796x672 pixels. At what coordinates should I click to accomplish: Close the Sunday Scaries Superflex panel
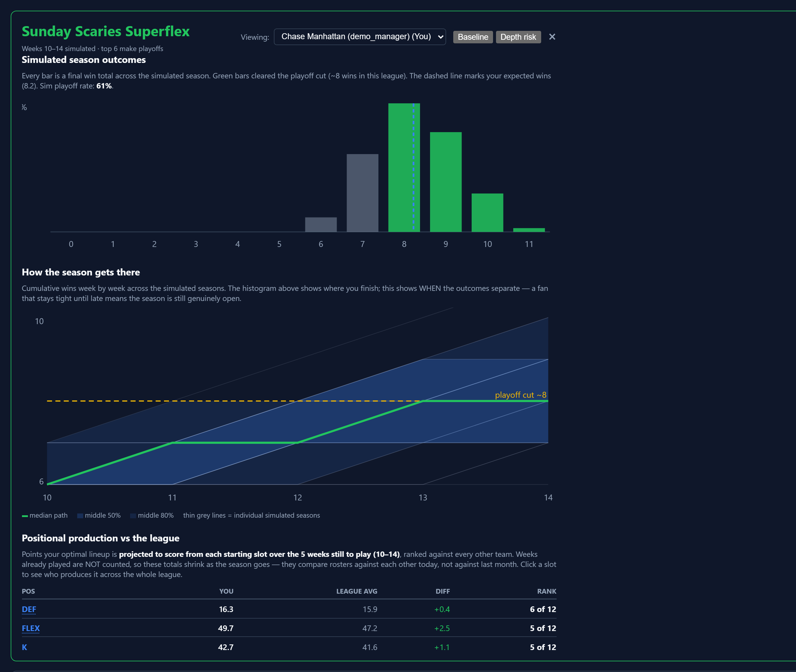pyautogui.click(x=552, y=37)
